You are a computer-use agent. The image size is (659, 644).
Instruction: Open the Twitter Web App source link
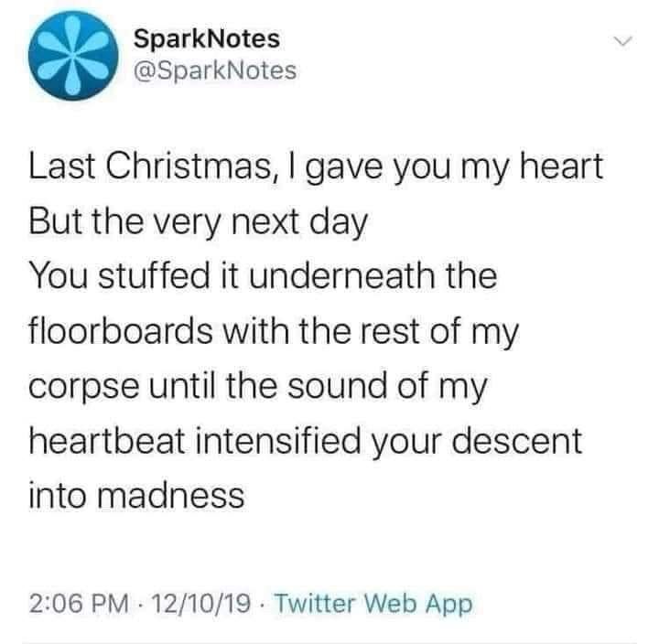[373, 604]
